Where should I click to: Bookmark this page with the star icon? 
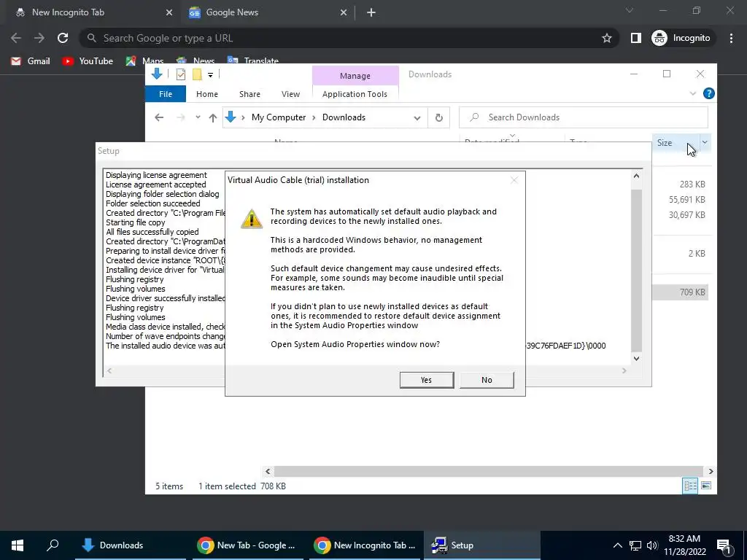click(x=606, y=38)
